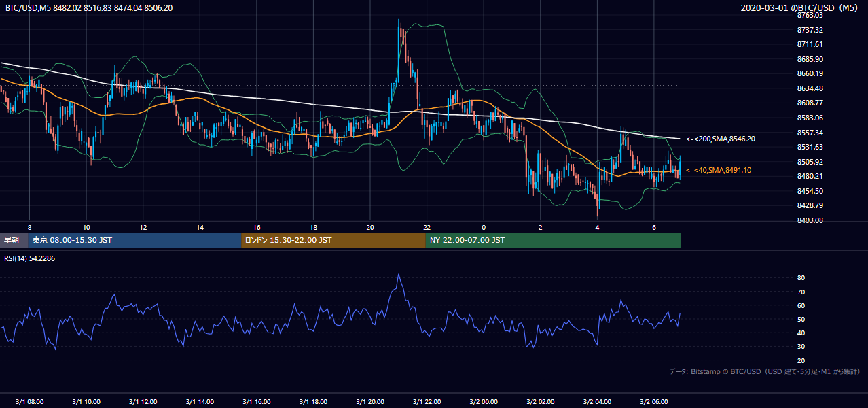Click price axis value 8531.63
The height and width of the screenshot is (408, 868).
810,147
